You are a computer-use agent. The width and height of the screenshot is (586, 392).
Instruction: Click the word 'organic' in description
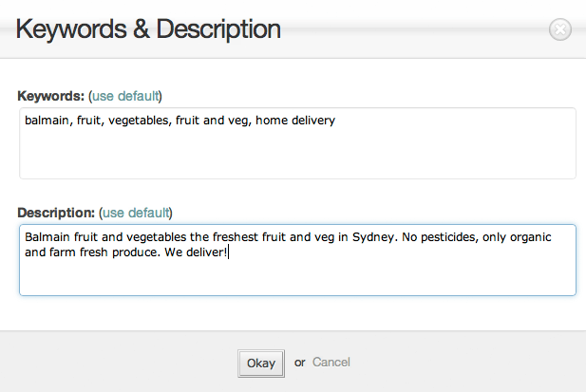click(x=531, y=237)
